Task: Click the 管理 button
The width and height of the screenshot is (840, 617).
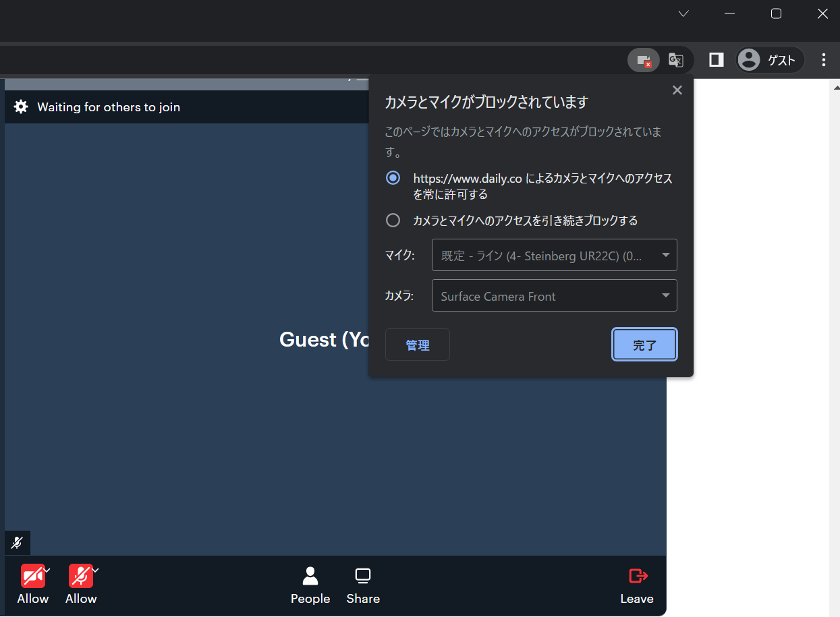Action: [x=418, y=345]
